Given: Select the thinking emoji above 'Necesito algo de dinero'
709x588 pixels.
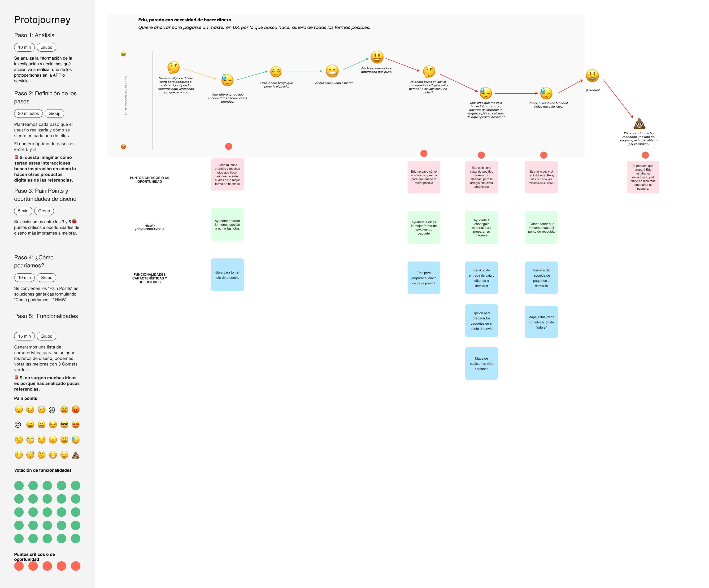Looking at the screenshot, I should pyautogui.click(x=173, y=68).
